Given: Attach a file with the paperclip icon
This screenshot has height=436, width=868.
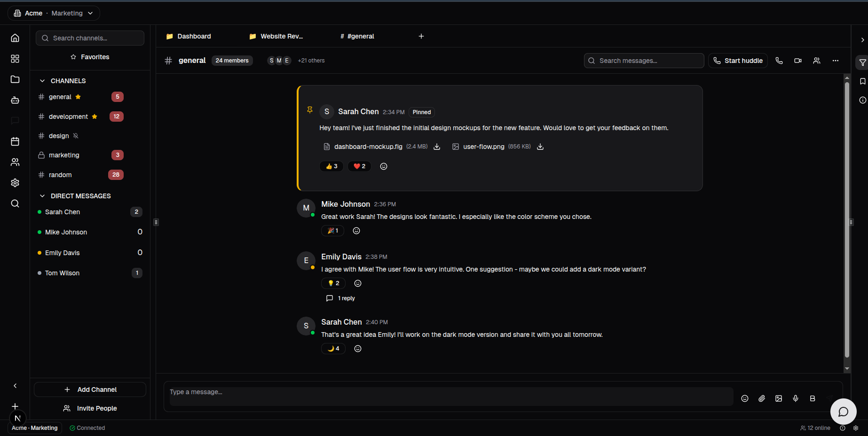Looking at the screenshot, I should point(762,398).
